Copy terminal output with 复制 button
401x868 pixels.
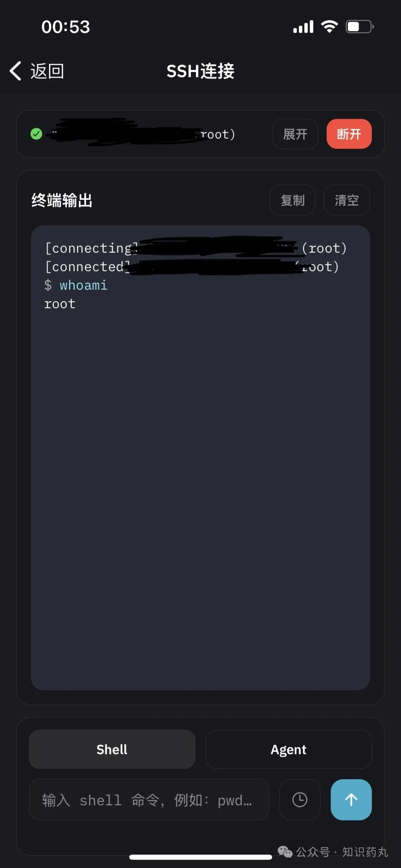point(293,200)
